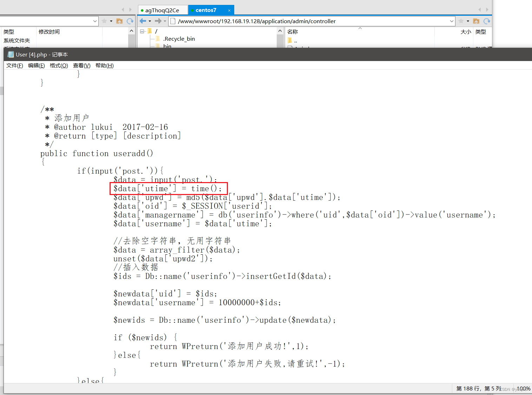
Task: Go forward in remote file pane
Action: (x=158, y=21)
